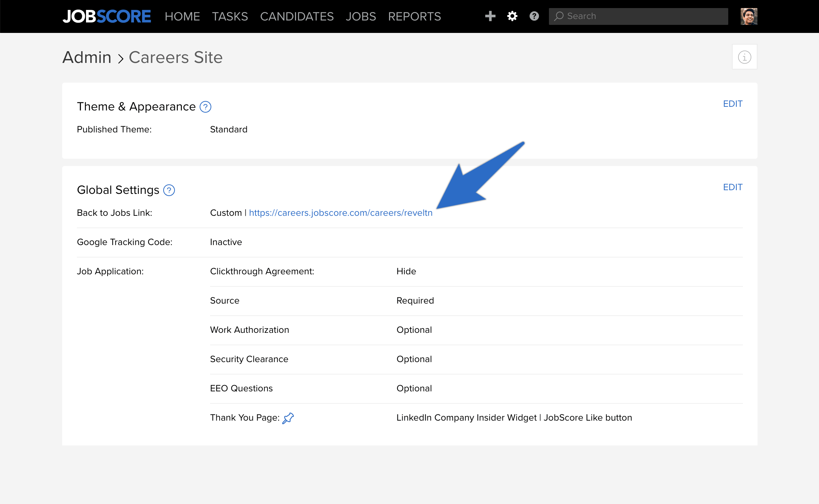Click the JobScore logo
Viewport: 819px width, 504px height.
tap(106, 16)
